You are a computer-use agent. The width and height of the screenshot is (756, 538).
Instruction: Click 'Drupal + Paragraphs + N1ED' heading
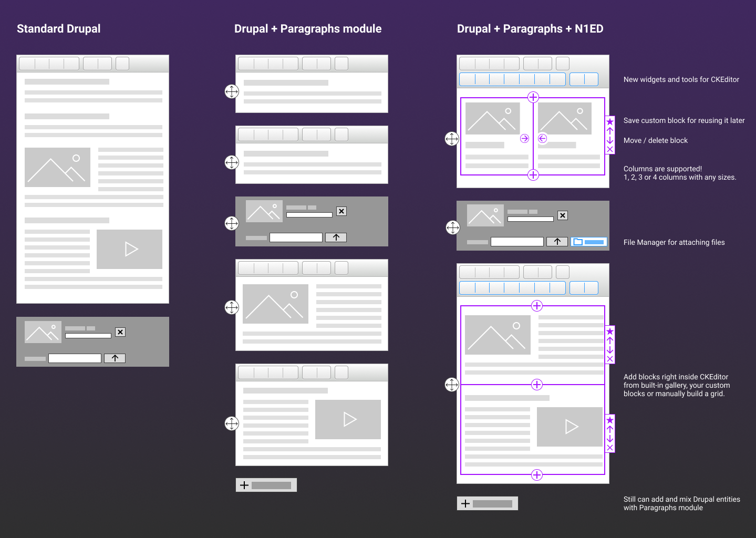coord(530,29)
